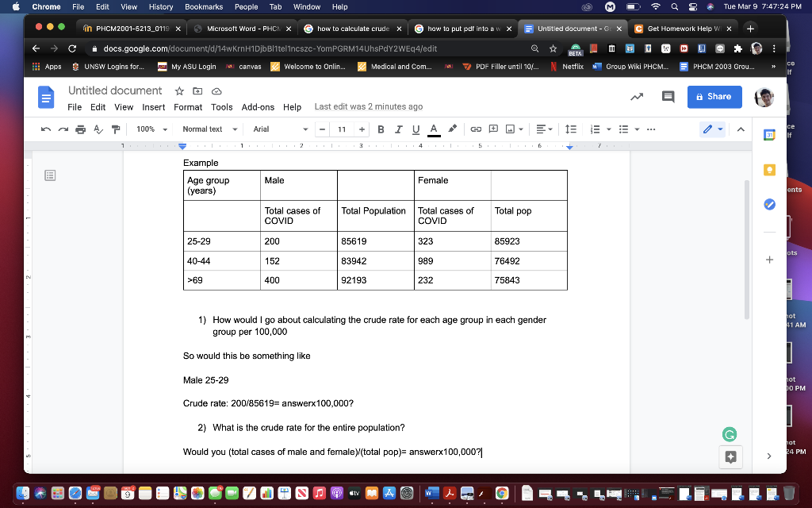The height and width of the screenshot is (508, 812).
Task: Open the Google Calendar side panel
Action: (769, 135)
